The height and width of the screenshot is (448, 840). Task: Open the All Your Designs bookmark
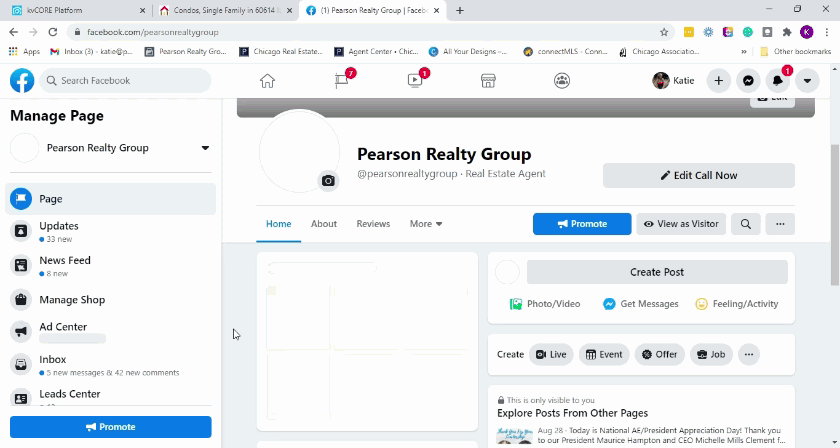point(468,51)
